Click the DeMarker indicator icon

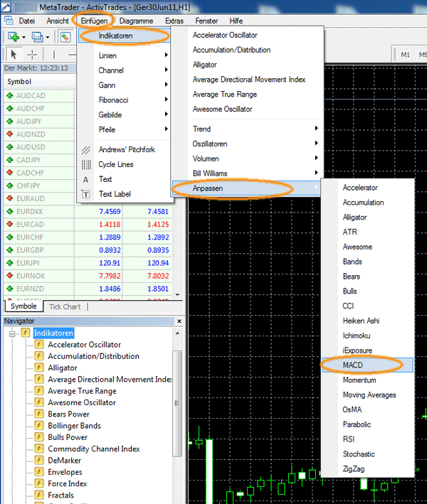click(x=39, y=461)
